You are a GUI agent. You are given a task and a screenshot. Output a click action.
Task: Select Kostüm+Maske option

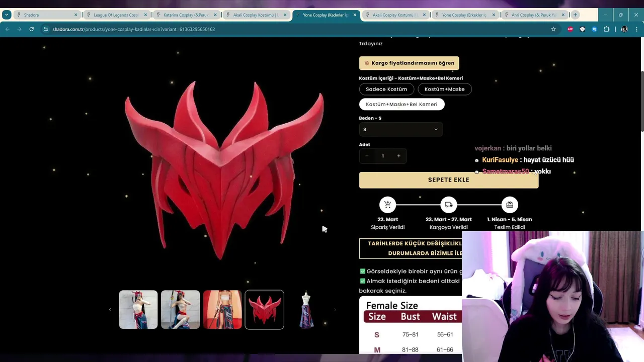coord(445,89)
